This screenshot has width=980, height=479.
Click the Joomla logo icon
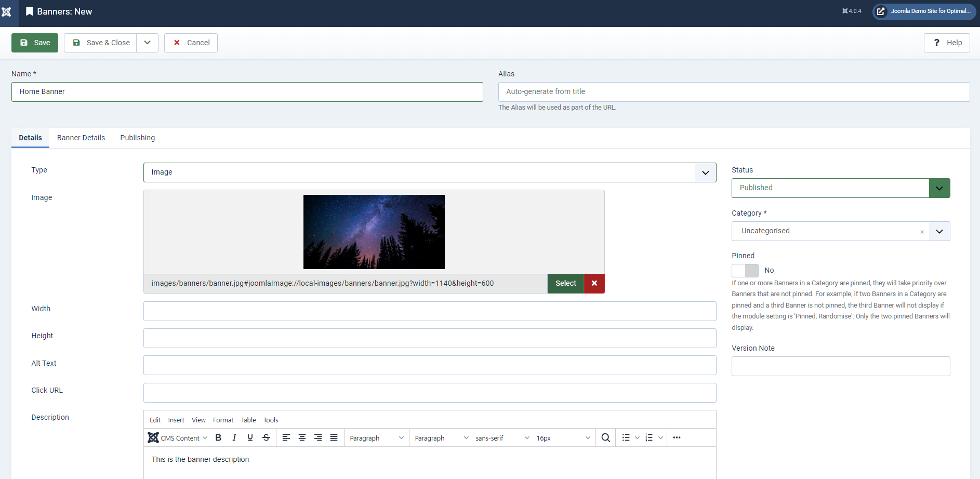7,11
